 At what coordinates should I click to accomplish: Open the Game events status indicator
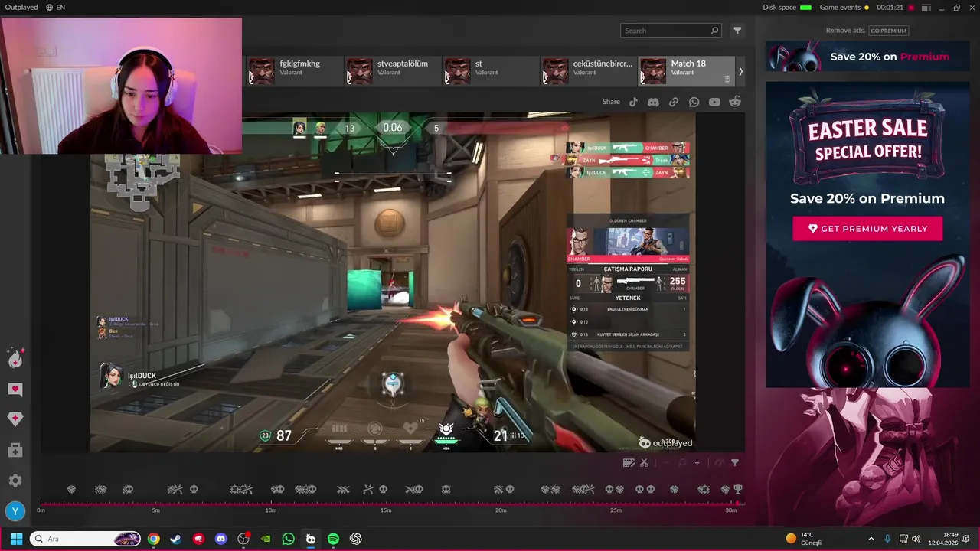coord(844,7)
